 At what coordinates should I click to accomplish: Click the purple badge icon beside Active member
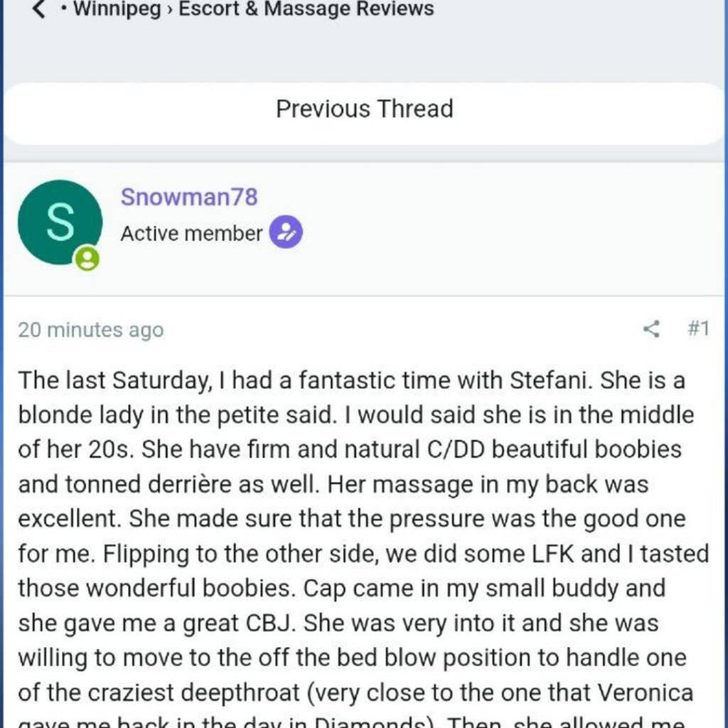pos(286,232)
